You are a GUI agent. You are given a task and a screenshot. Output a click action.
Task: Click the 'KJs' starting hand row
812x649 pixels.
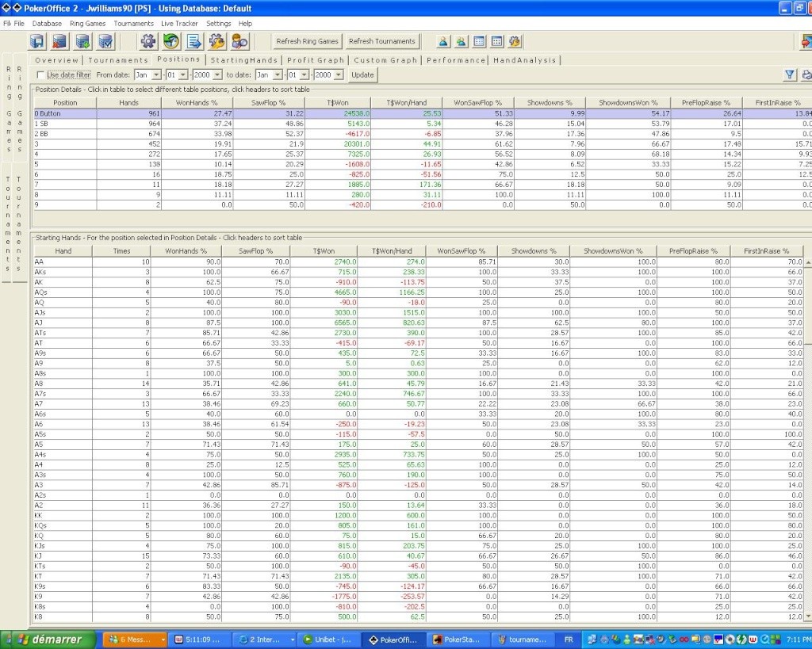pos(419,545)
